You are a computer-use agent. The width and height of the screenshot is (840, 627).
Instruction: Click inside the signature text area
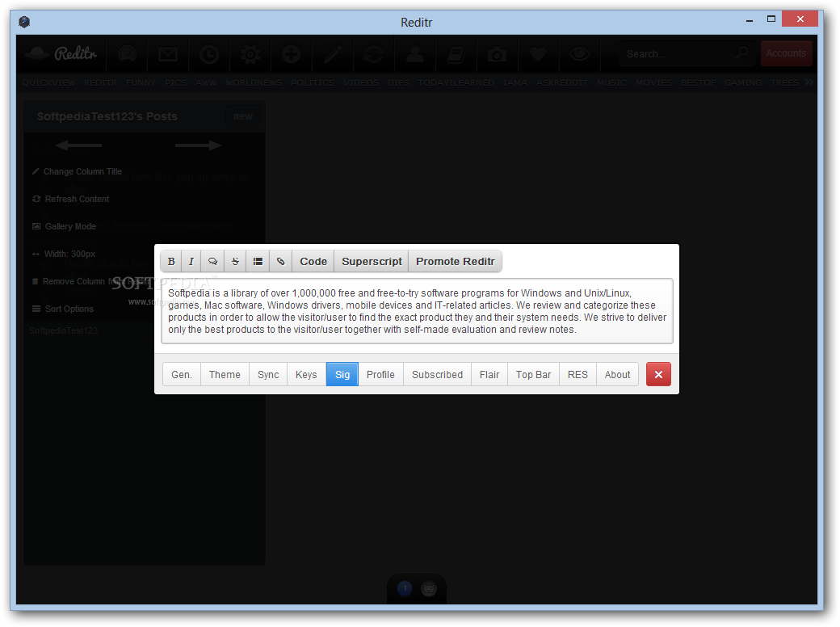click(417, 311)
